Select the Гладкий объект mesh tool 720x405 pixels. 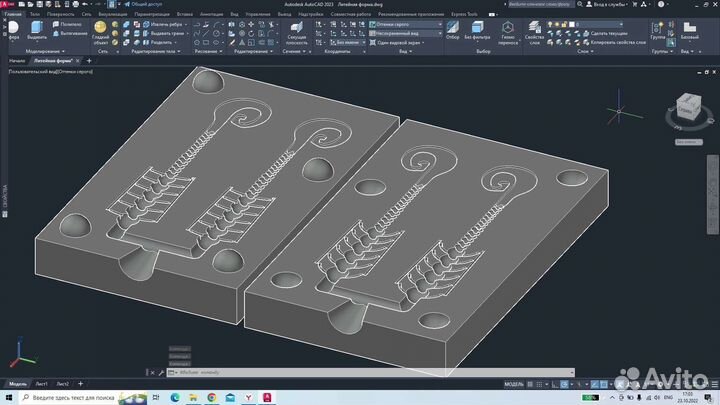click(101, 33)
